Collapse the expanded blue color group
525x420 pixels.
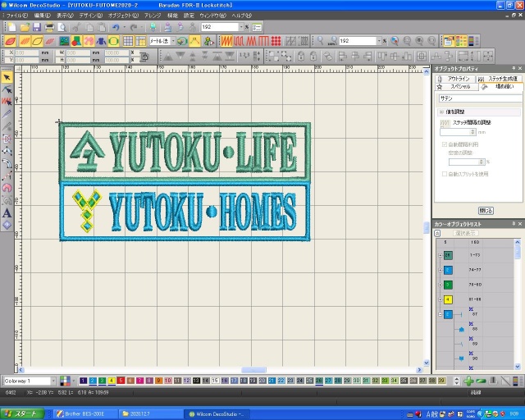[441, 314]
